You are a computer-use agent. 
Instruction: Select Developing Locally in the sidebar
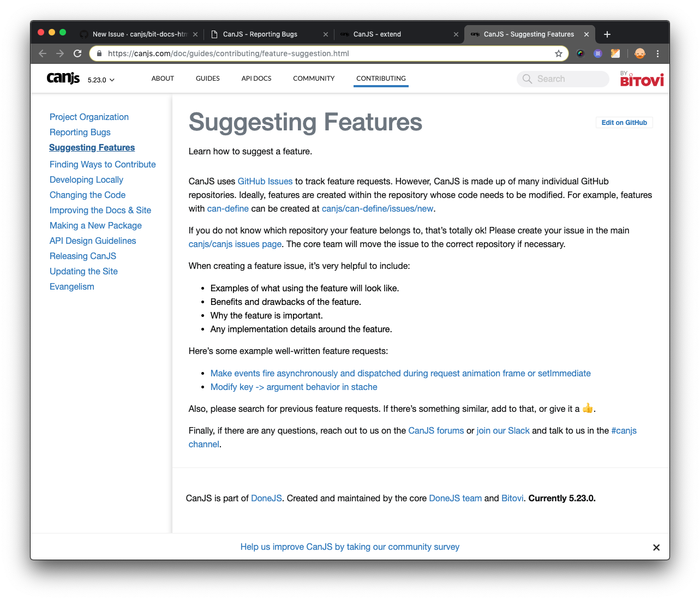pyautogui.click(x=86, y=179)
